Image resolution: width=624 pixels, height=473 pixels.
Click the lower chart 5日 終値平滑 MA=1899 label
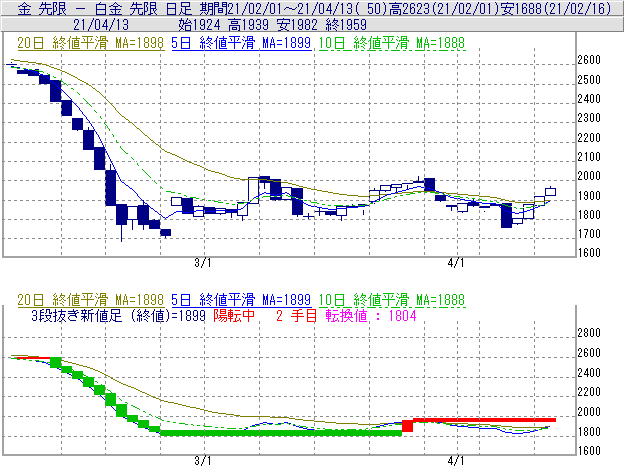click(241, 300)
